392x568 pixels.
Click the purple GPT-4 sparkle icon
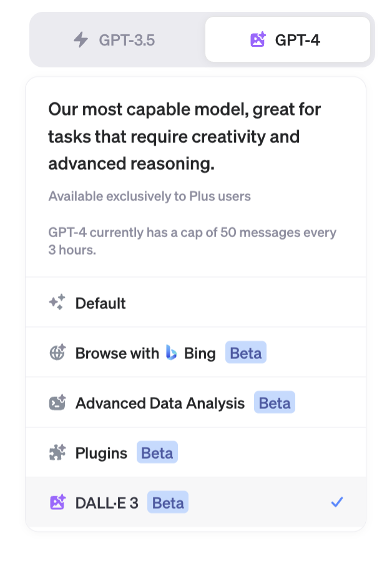(x=258, y=41)
